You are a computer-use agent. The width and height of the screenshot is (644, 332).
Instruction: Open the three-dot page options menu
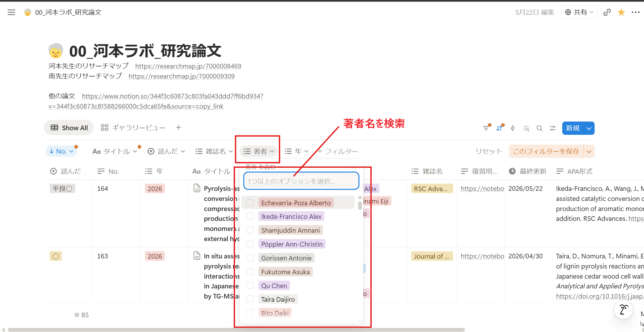pos(635,12)
